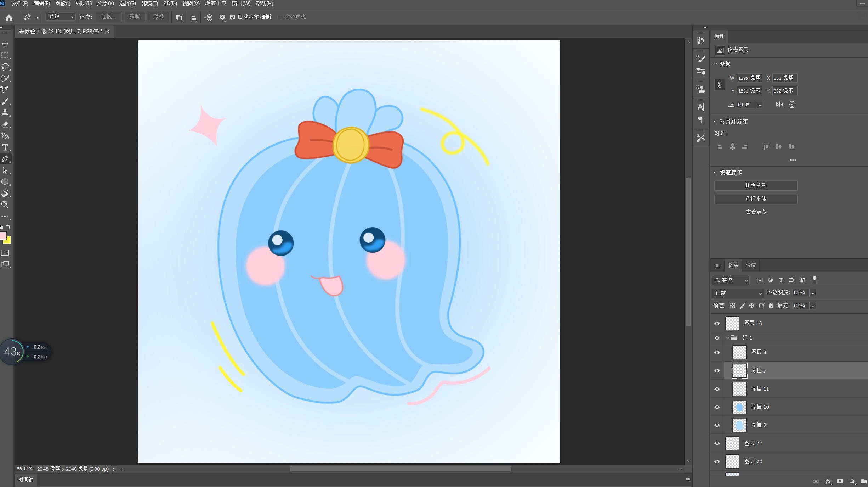The image size is (868, 487).
Task: Hide 图层 8 layer visibility
Action: (717, 352)
